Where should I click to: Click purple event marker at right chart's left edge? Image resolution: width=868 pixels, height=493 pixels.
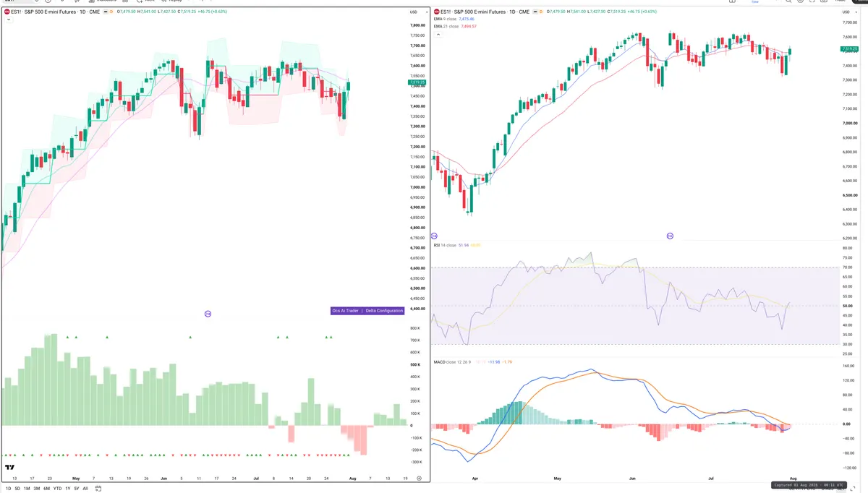[x=434, y=236]
